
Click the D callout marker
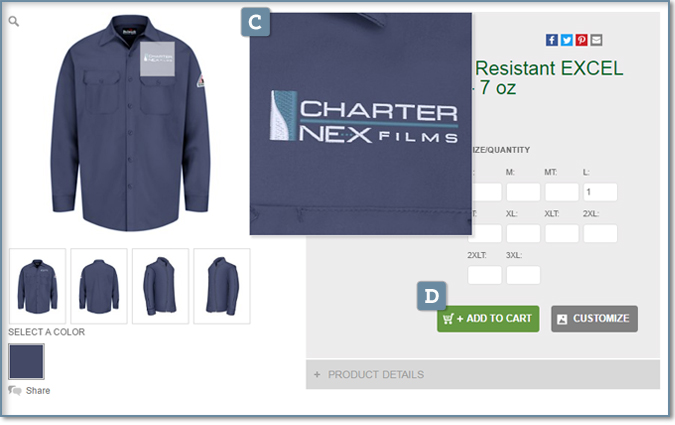[x=431, y=296]
